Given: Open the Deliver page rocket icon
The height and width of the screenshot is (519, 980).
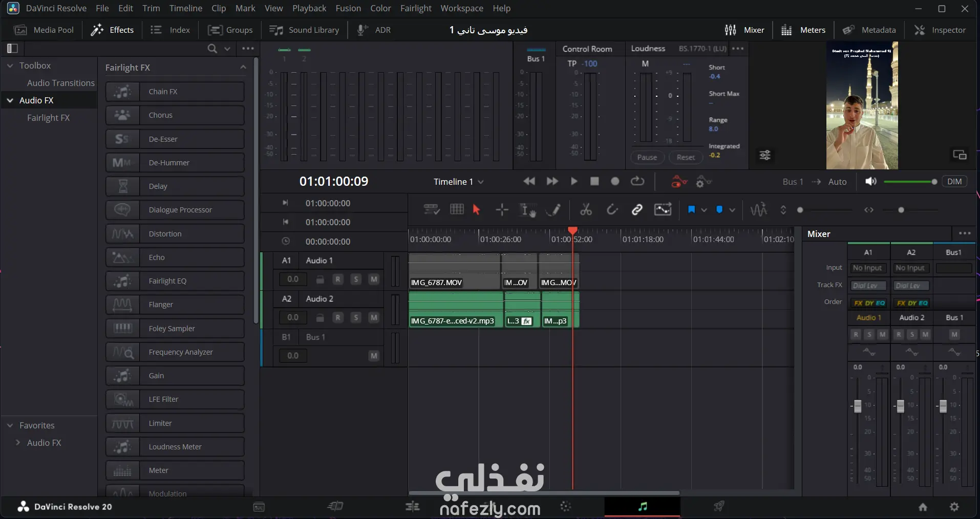Looking at the screenshot, I should [x=719, y=507].
